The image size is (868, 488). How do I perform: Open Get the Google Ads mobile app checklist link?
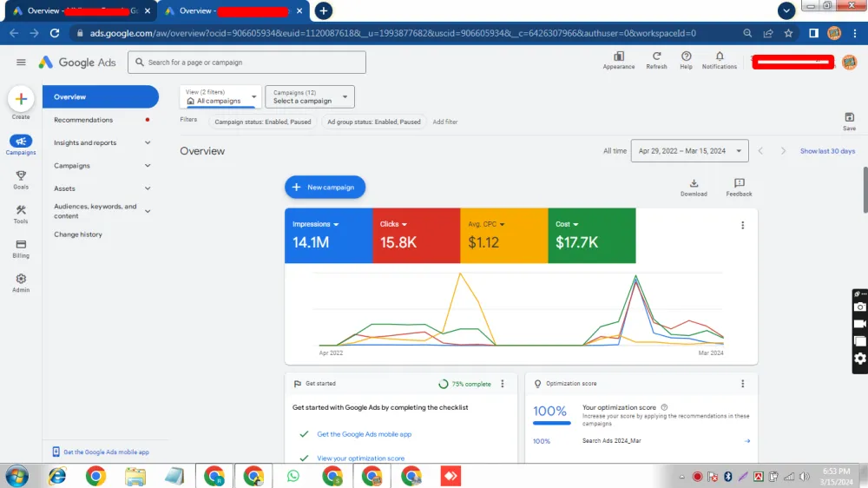tap(365, 434)
